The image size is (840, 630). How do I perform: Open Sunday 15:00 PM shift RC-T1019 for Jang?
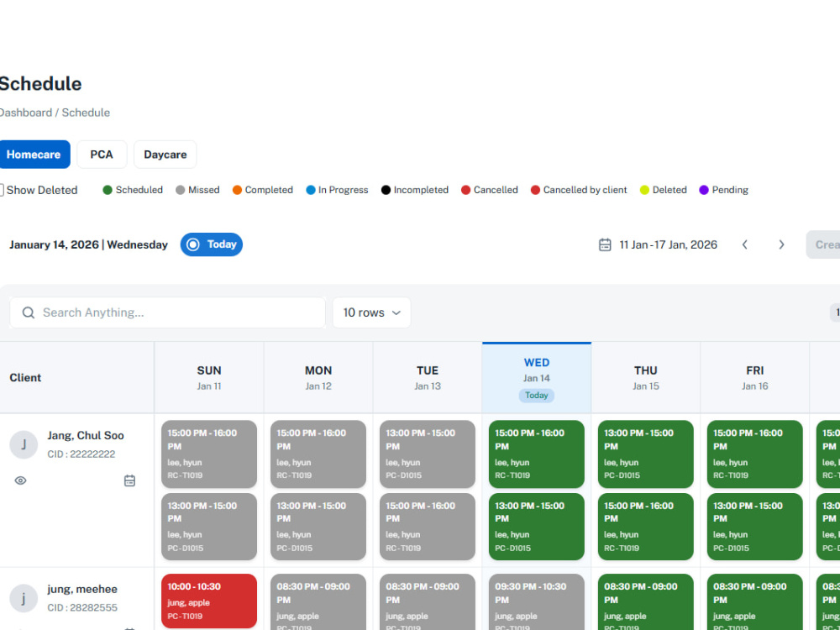(x=209, y=454)
